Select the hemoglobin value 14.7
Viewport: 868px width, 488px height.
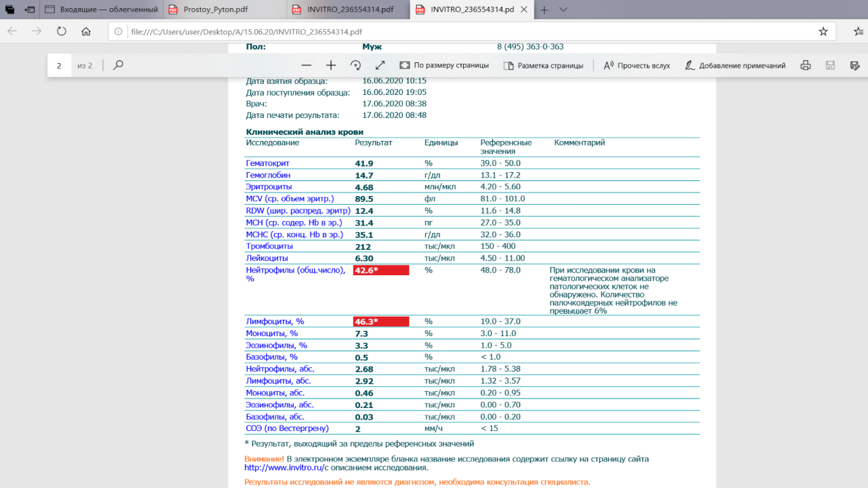tap(364, 175)
